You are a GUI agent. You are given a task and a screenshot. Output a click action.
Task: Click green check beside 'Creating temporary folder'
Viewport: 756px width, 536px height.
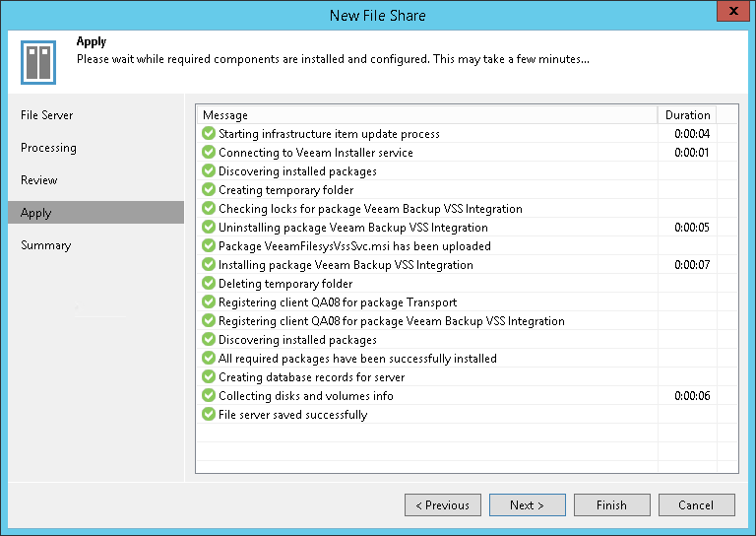(208, 189)
